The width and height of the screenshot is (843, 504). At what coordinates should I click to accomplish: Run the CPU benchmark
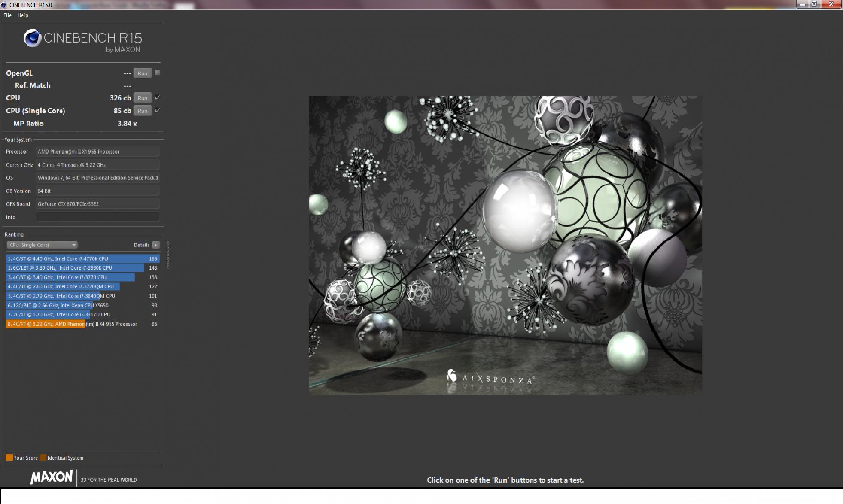[x=142, y=98]
